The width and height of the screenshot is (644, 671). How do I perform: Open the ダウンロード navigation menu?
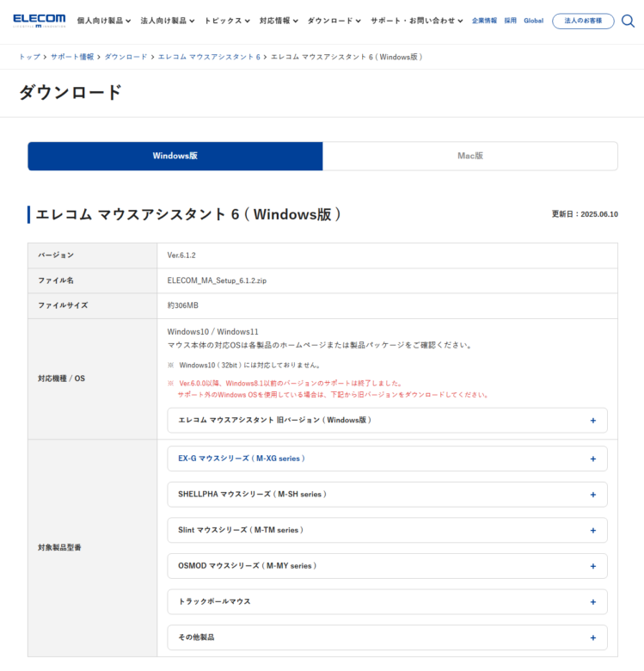click(x=334, y=21)
